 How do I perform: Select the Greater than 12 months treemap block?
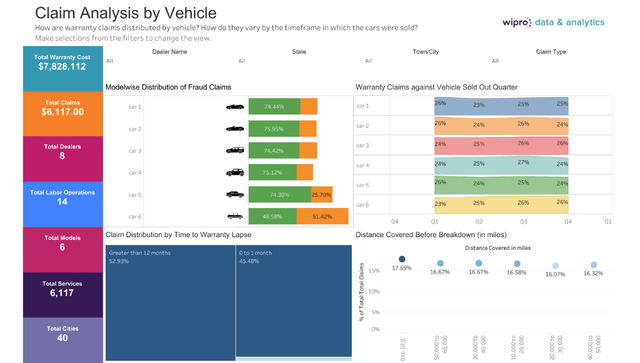170,303
